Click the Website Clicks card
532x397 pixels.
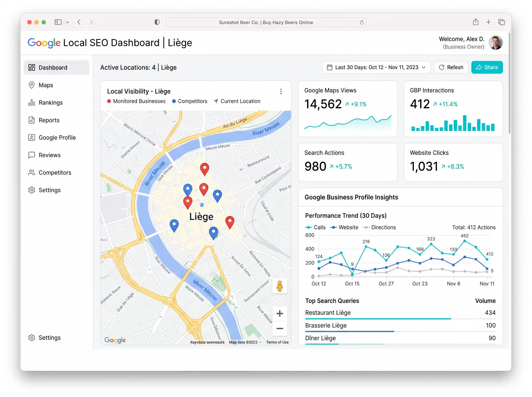point(453,162)
